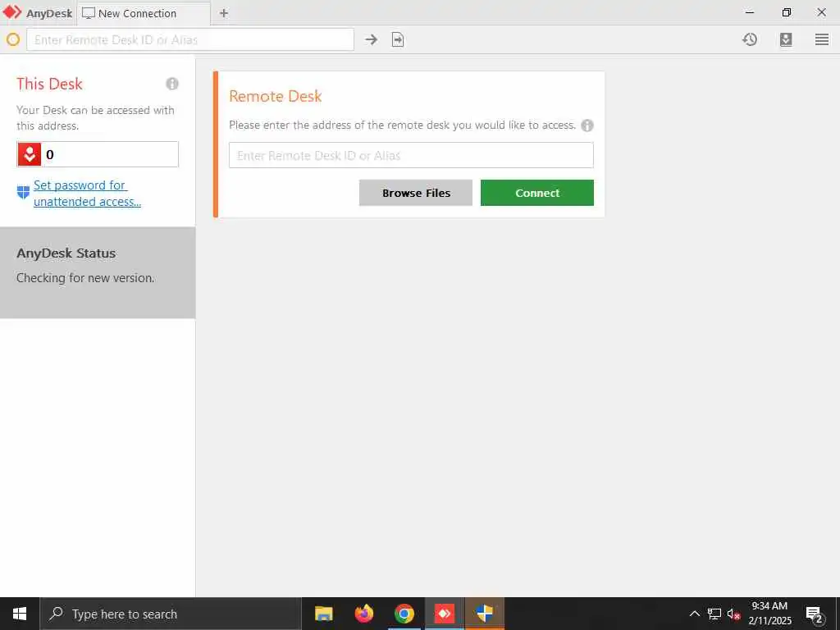This screenshot has height=630, width=840.
Task: Click the AnyDesk taskbar icon
Action: tap(444, 614)
